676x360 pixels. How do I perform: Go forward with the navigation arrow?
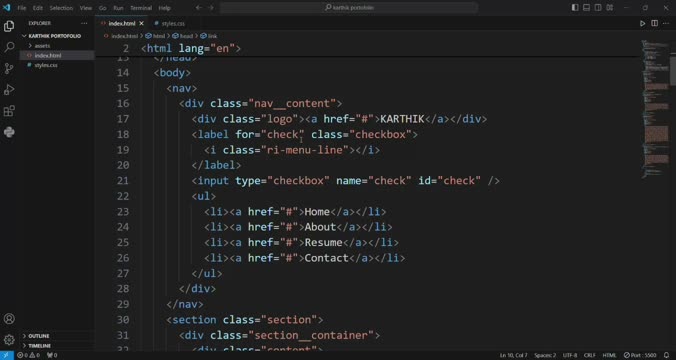click(210, 8)
